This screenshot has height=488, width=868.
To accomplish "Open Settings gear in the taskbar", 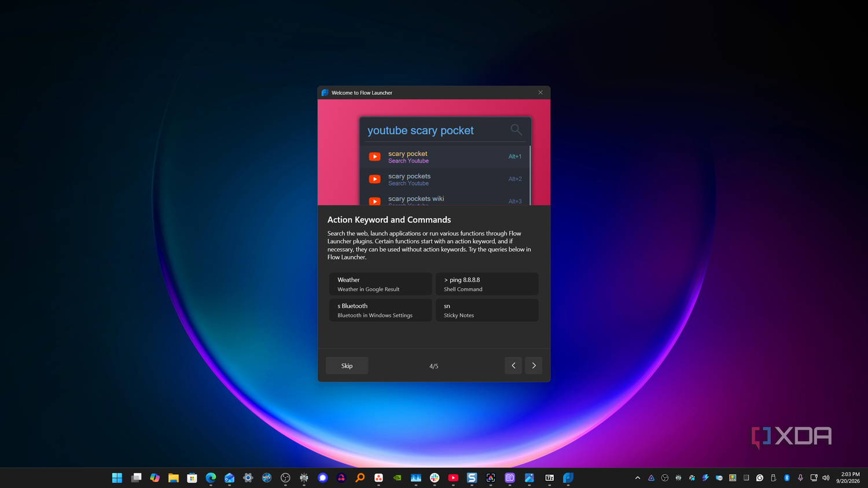I will tap(248, 478).
